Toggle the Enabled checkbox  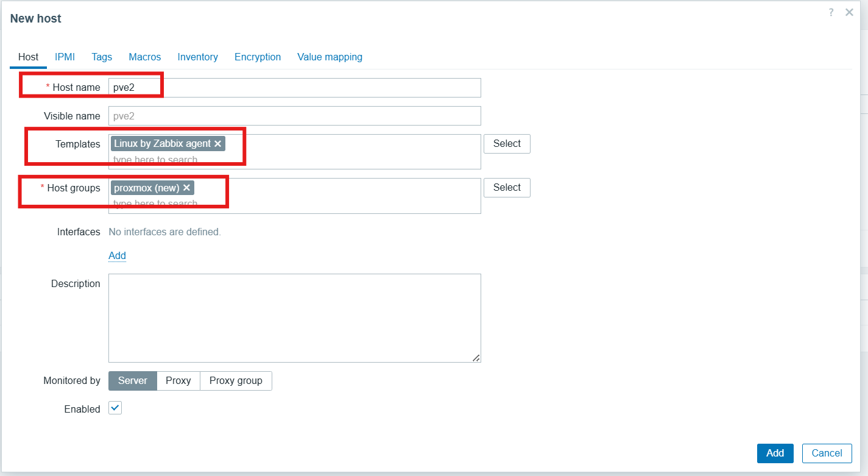115,408
